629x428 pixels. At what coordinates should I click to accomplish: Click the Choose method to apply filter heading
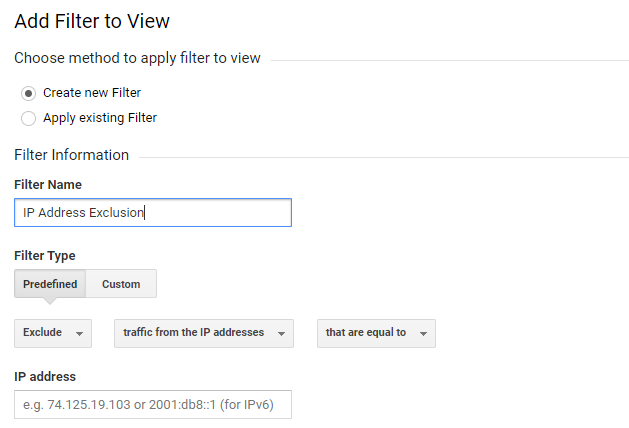(x=137, y=59)
